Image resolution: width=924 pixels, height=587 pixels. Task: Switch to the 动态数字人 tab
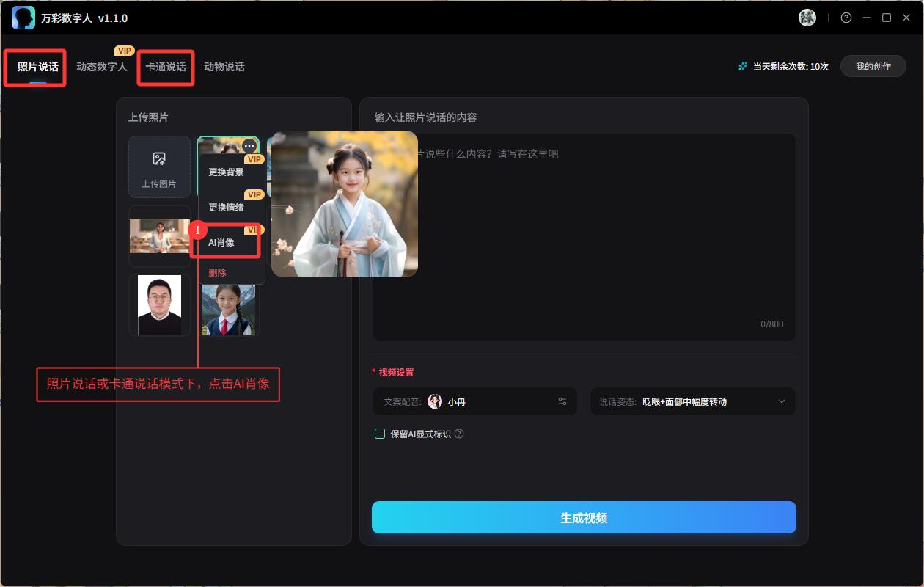pos(102,67)
